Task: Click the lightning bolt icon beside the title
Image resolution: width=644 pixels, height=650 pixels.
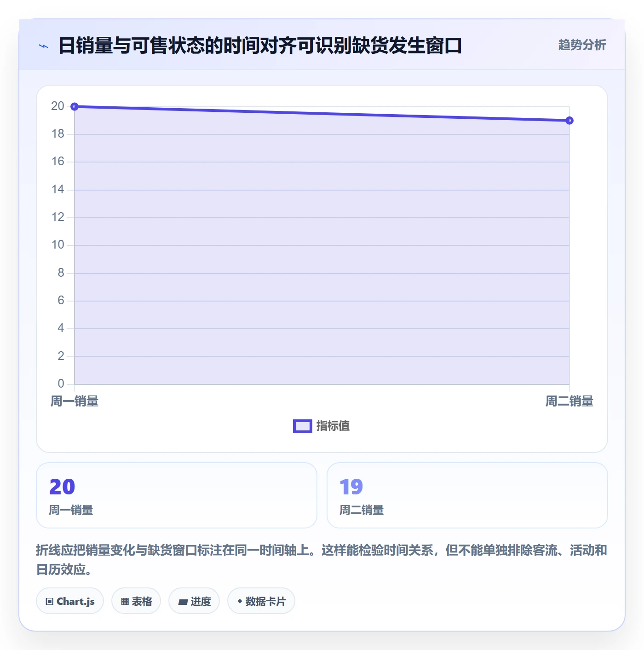Action: (44, 46)
